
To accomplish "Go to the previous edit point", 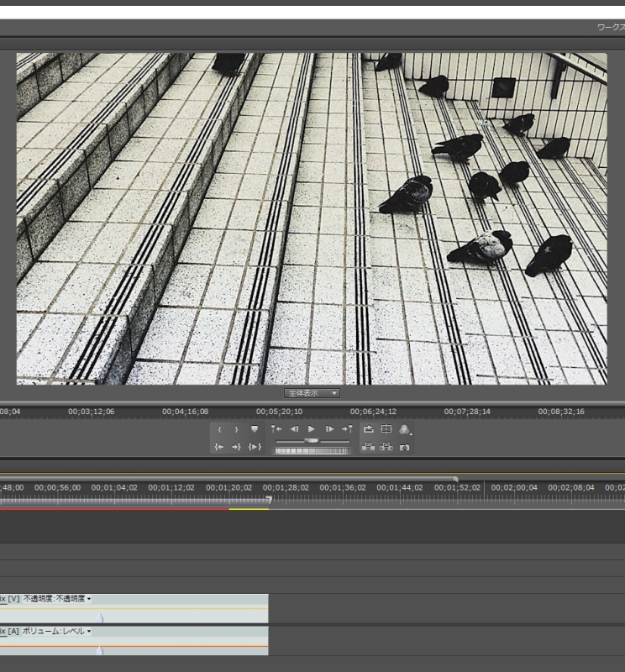I will (x=277, y=429).
